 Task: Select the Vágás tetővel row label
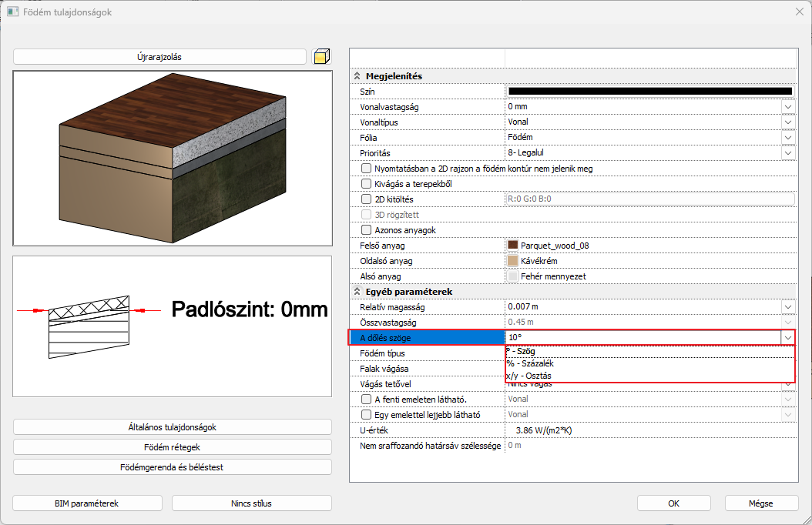click(386, 384)
